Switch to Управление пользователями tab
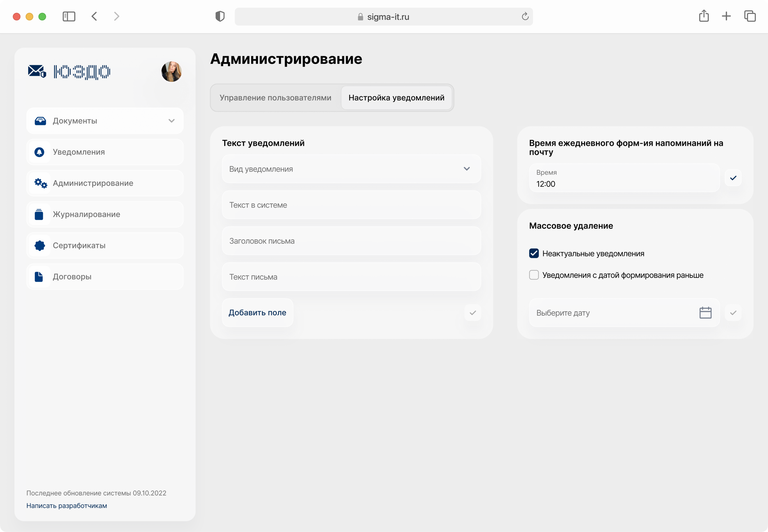The height and width of the screenshot is (532, 768). click(275, 98)
